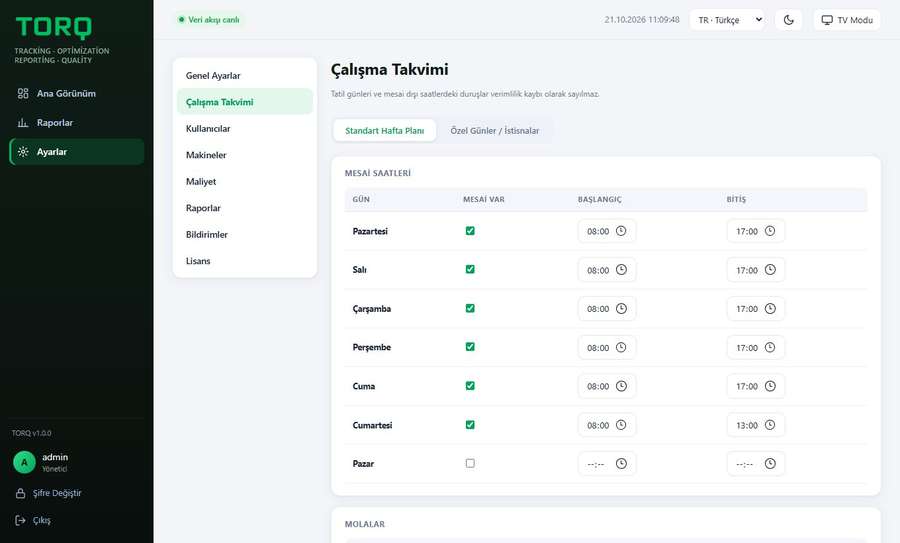This screenshot has width=900, height=543.
Task: Click the TV Modu monitor icon
Action: coord(827,20)
